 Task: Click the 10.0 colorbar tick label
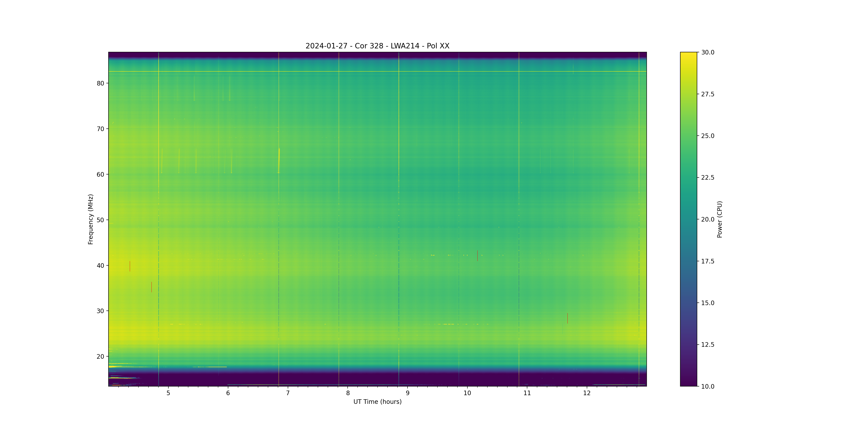708,386
